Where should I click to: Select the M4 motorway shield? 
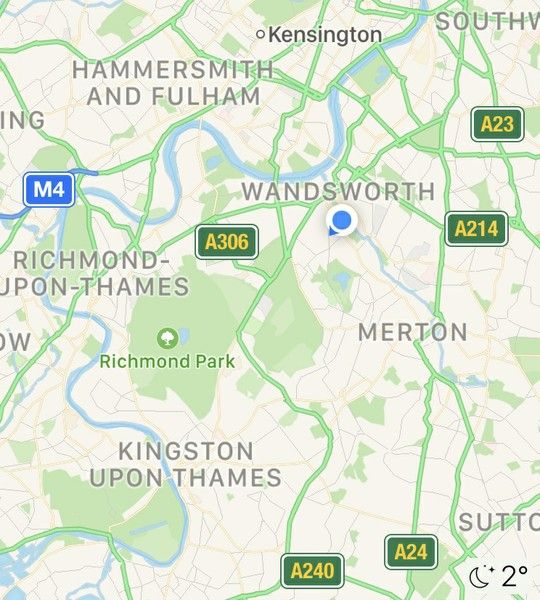[49, 189]
